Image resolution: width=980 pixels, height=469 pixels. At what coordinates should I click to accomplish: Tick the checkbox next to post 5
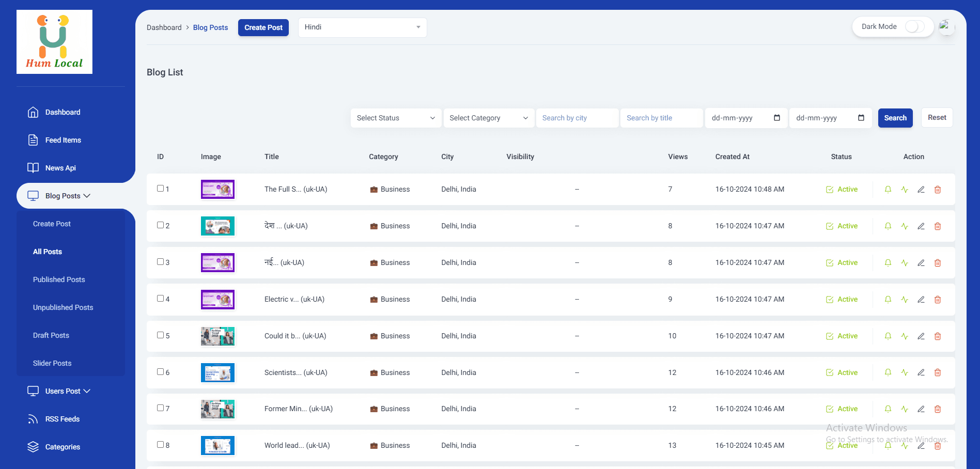pos(160,335)
